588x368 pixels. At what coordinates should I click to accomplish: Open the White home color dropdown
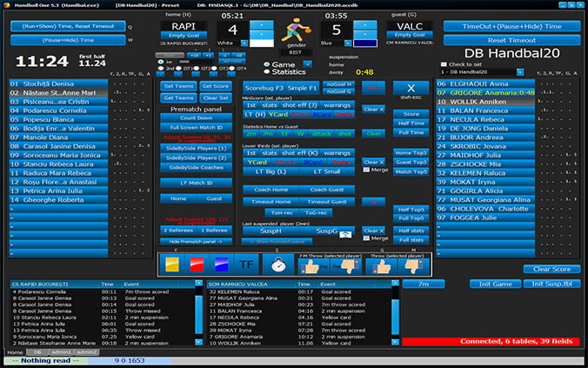[x=244, y=43]
